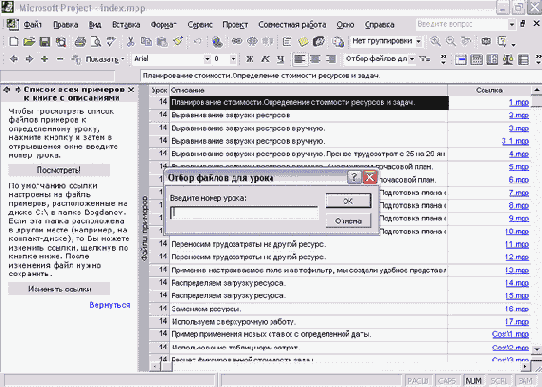The height and width of the screenshot is (387, 542).
Task: Click the dialog's help question-mark button
Action: [x=354, y=177]
